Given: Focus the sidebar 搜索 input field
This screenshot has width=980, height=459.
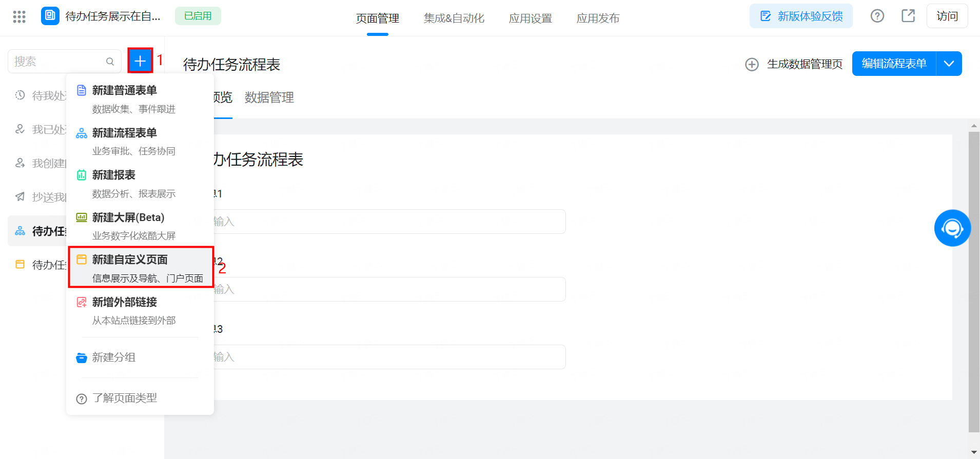Looking at the screenshot, I should (x=64, y=62).
